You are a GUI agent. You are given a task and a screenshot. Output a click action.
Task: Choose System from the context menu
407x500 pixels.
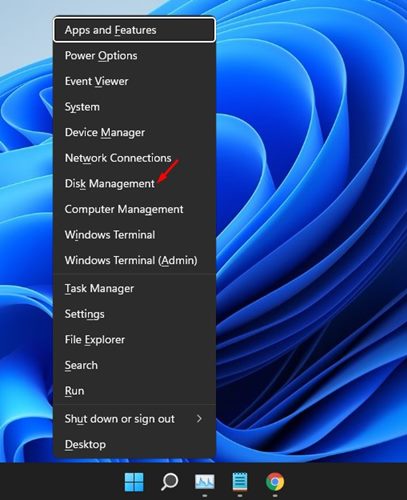[134, 107]
